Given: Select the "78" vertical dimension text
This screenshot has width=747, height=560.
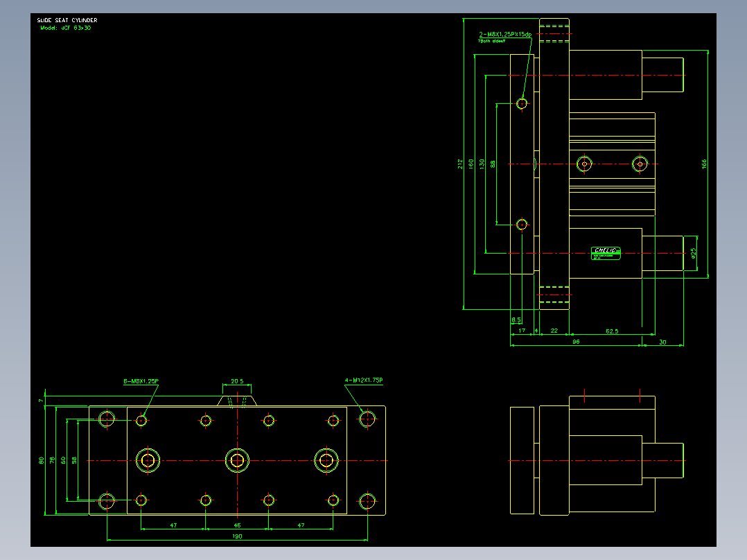Looking at the screenshot, I should [52, 460].
